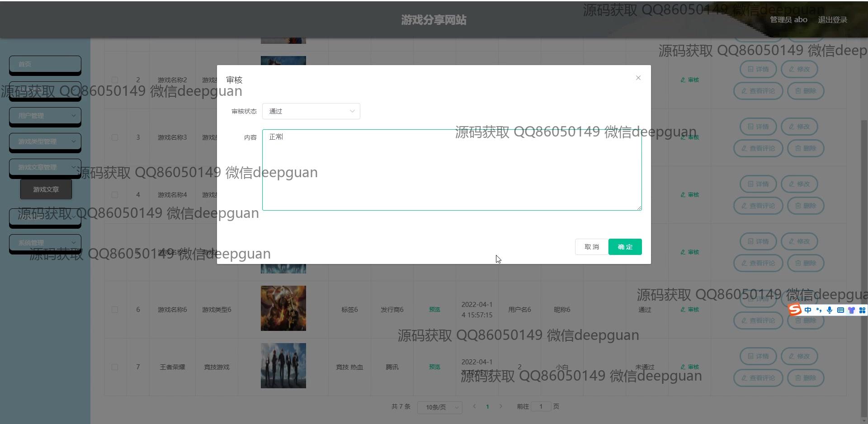Close the 审核 dialog with the X
The image size is (868, 424).
click(638, 78)
